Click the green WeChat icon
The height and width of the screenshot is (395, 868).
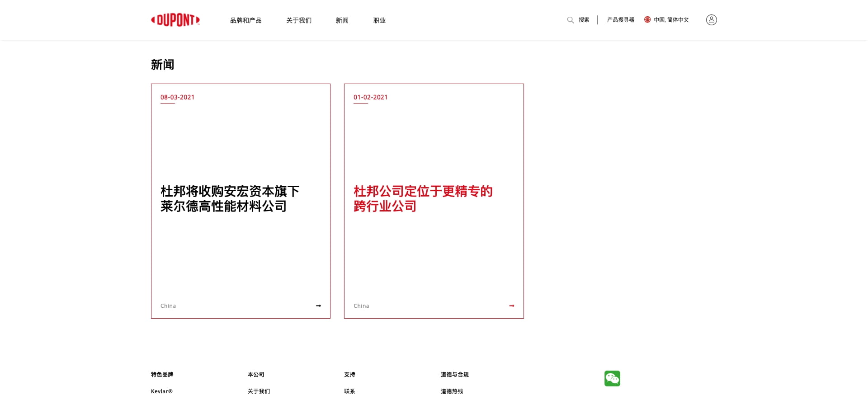[x=612, y=378]
